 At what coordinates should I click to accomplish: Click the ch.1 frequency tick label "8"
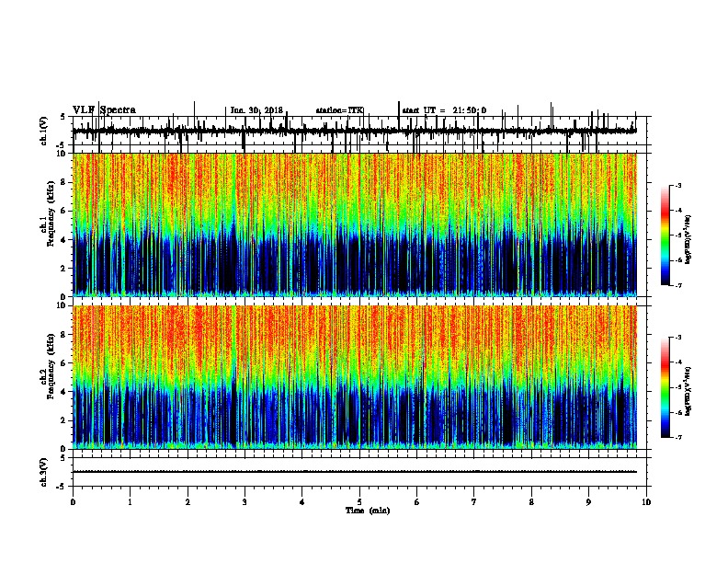(63, 182)
